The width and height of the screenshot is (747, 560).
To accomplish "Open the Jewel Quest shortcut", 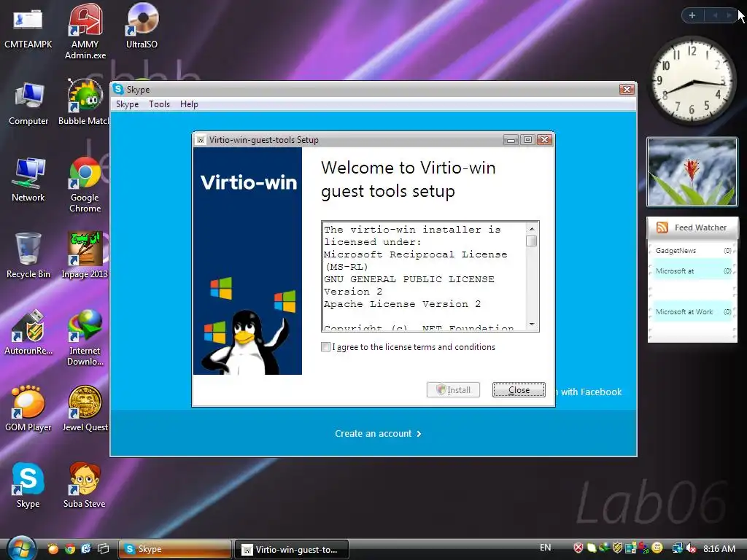I will pos(85,408).
